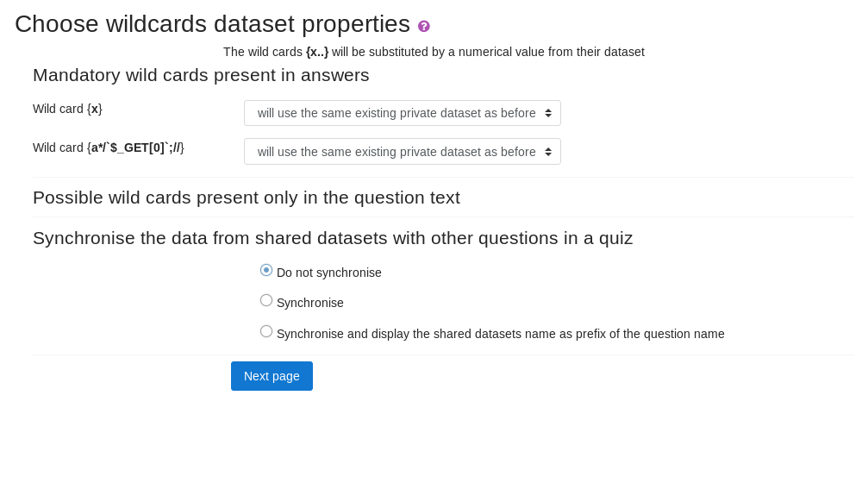Screen dimensions: 868x483
Task: Click the "Do not synchronise" label text
Action: click(328, 273)
